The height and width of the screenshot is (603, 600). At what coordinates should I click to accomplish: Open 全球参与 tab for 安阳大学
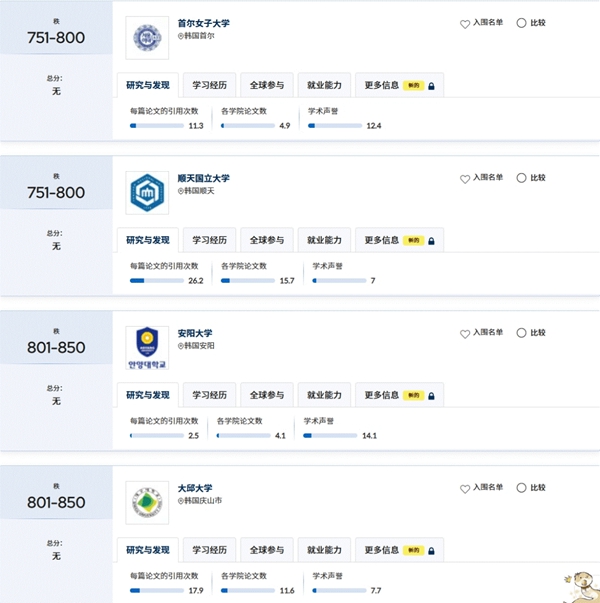point(267,395)
